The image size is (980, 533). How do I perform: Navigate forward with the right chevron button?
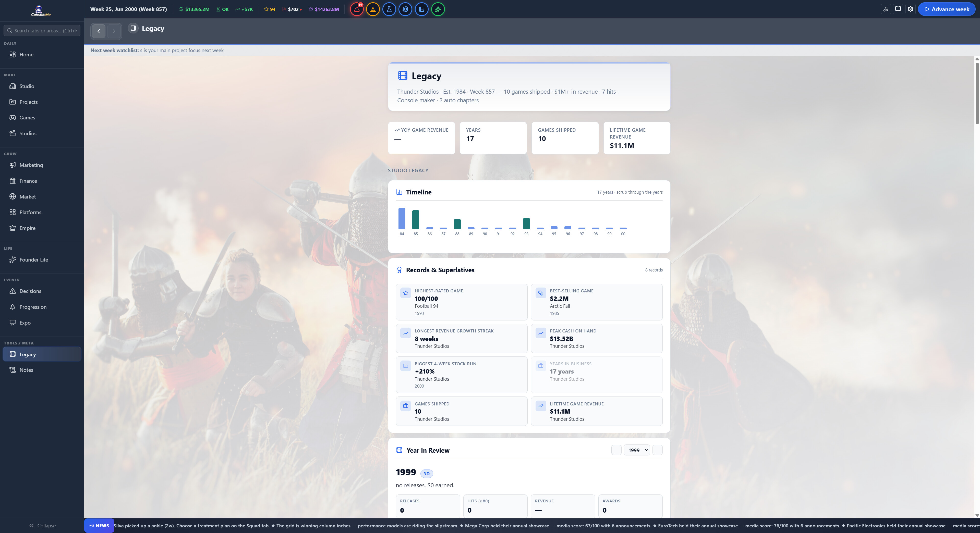pos(114,31)
